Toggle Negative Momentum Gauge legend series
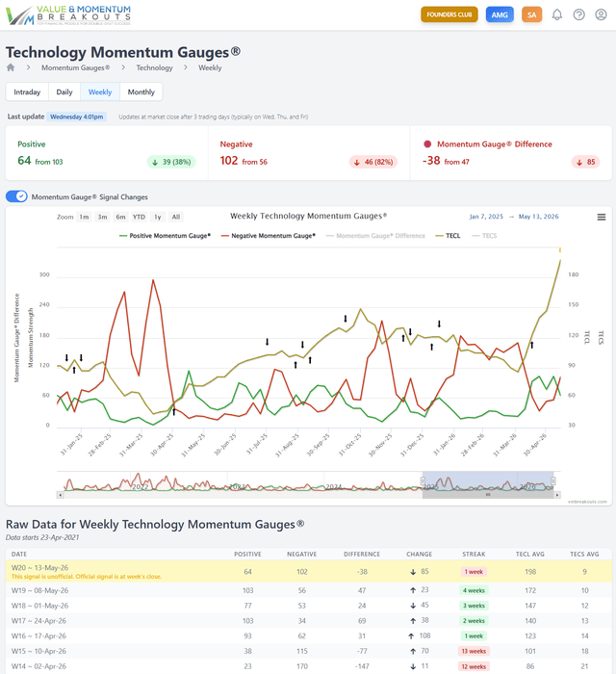616x674 pixels. pyautogui.click(x=269, y=236)
